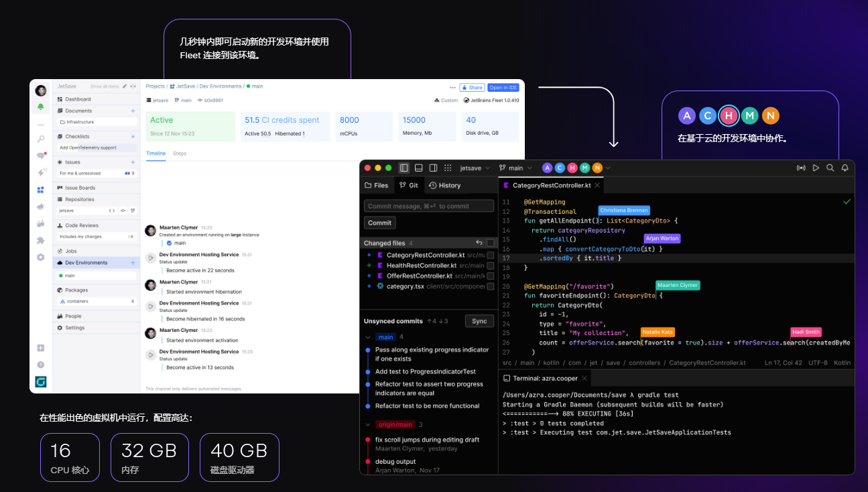Click the branches icon on jetsave repository row

pyautogui.click(x=133, y=210)
